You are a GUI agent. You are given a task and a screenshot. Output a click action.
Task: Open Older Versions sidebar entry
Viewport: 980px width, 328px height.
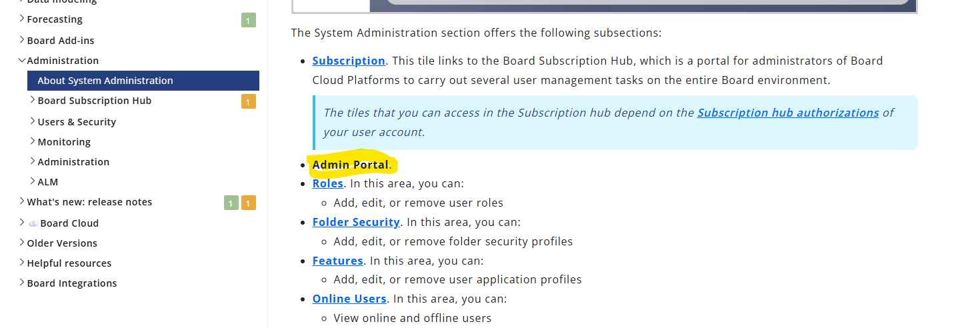pyautogui.click(x=62, y=243)
